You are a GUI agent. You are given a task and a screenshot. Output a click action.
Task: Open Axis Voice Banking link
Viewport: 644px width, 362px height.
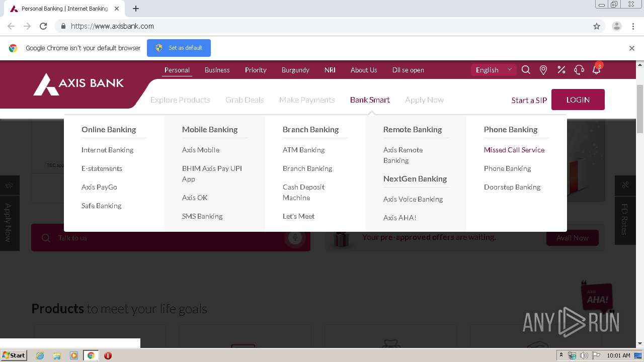413,199
